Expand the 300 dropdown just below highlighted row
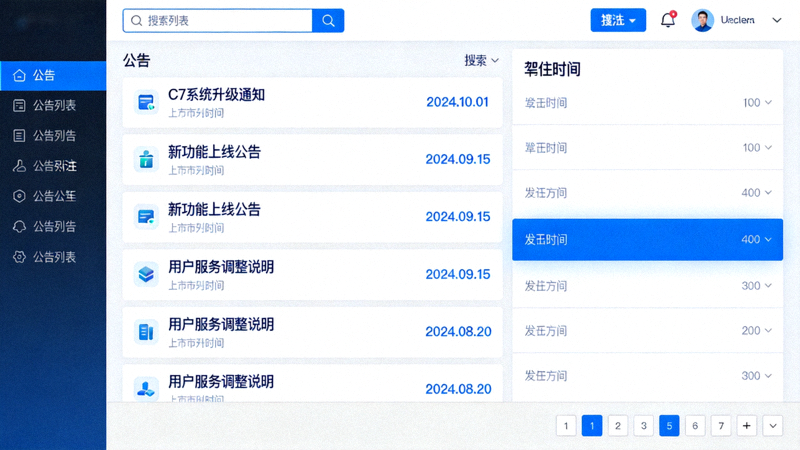 pyautogui.click(x=757, y=286)
